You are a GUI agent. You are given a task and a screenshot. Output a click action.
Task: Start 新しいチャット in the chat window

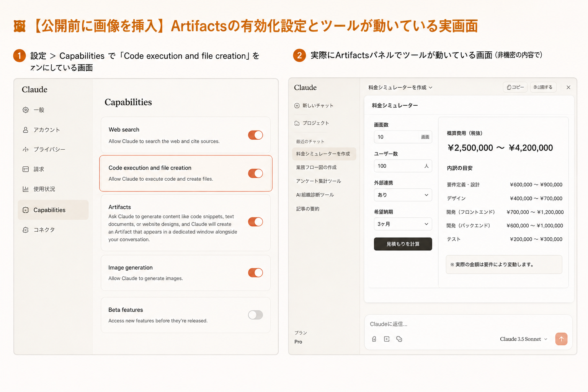coord(314,106)
